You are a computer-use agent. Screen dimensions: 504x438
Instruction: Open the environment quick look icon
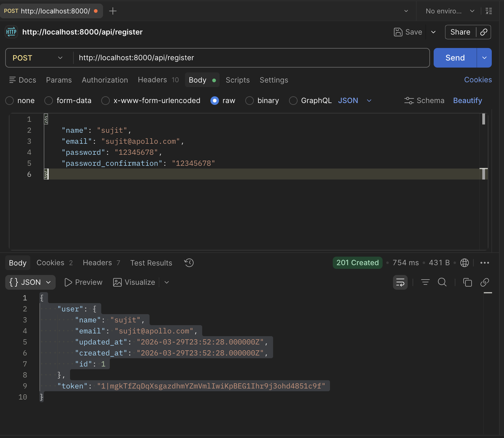coord(489,11)
